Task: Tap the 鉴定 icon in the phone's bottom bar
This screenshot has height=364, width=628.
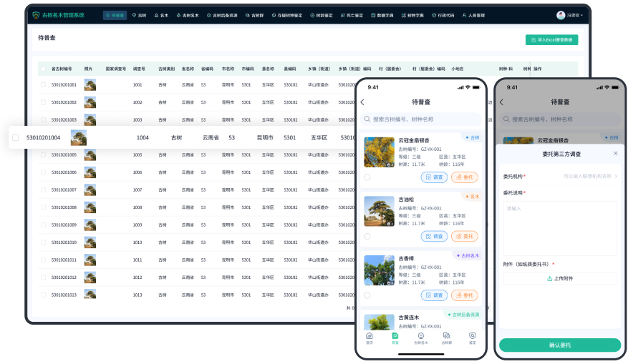Action: [472, 337]
